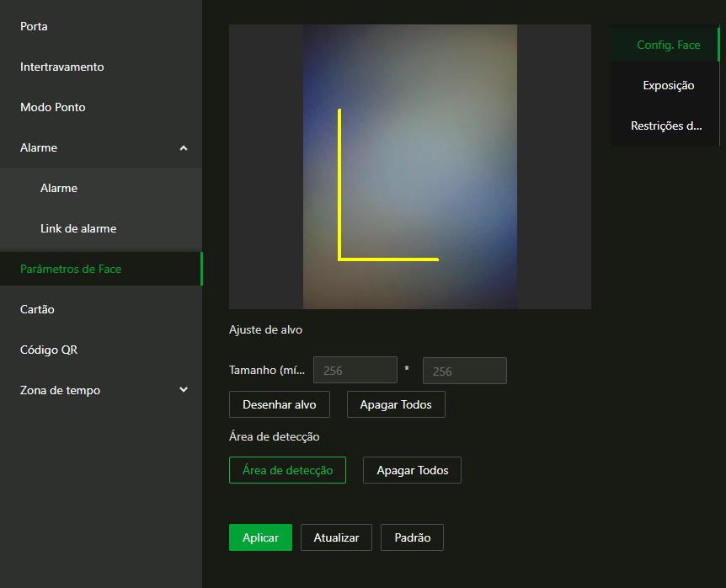Click the camera preview image
The image size is (726, 588).
pyautogui.click(x=410, y=167)
